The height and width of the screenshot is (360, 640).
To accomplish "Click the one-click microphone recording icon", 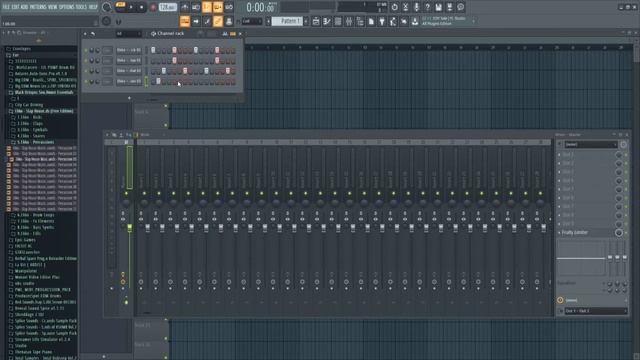I will (416, 7).
